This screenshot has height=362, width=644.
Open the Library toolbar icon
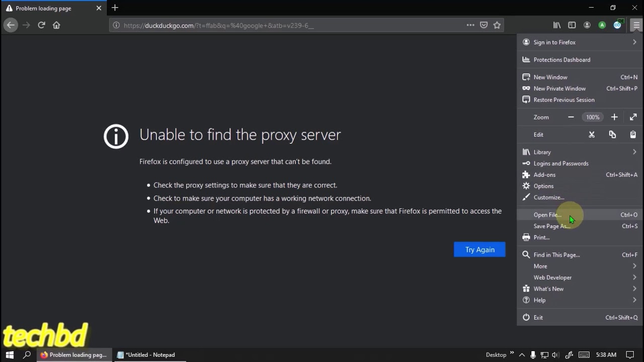pyautogui.click(x=557, y=25)
